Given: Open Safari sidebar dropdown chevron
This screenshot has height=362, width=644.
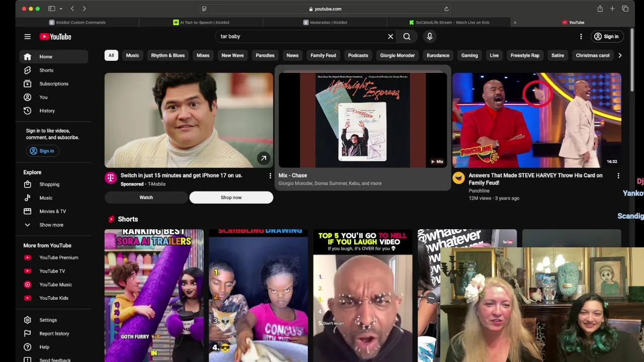Looking at the screenshot, I should point(61,9).
